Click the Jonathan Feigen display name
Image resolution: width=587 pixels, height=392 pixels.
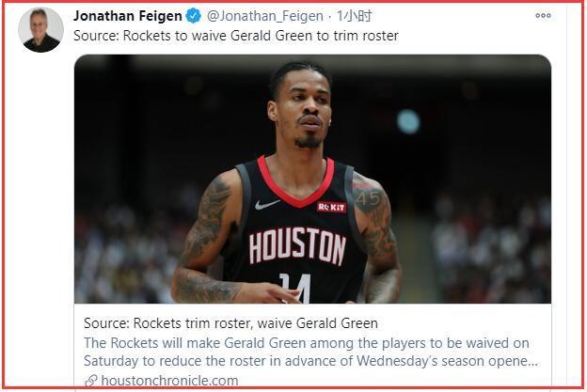[x=128, y=16]
